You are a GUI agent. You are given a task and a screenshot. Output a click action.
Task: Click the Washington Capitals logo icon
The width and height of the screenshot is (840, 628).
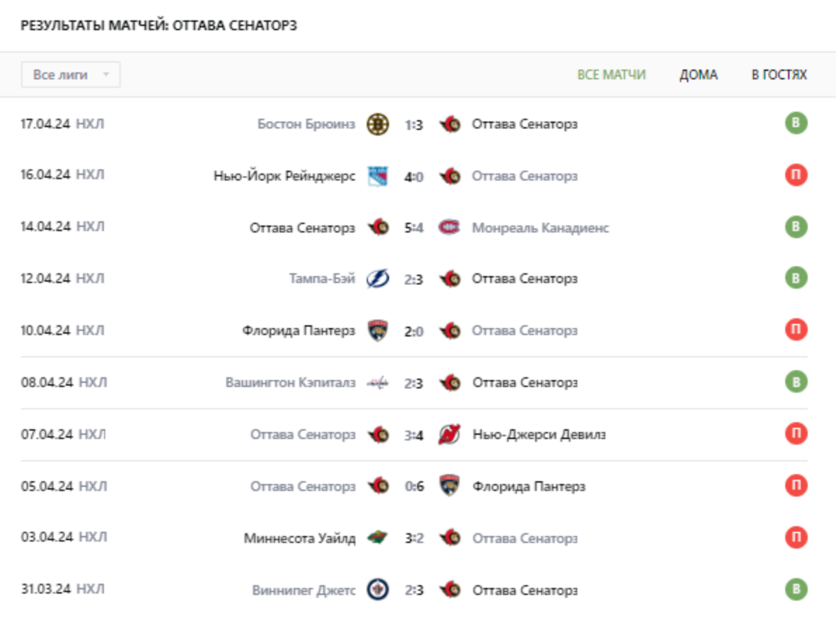click(x=378, y=383)
